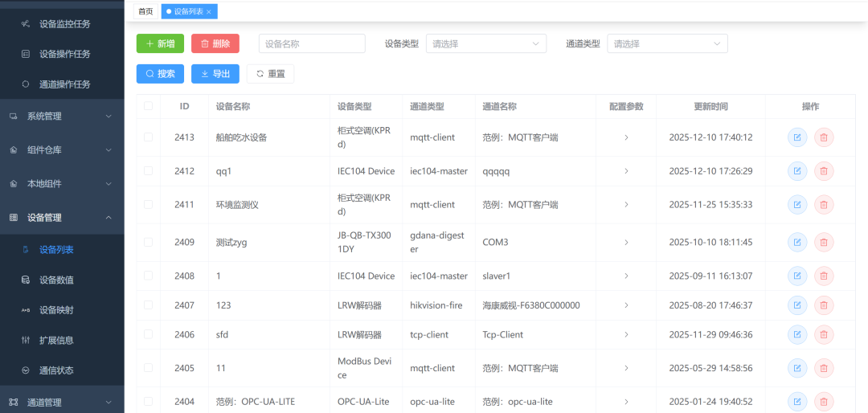Expand 配置参数 for device 2411
Screen dimensions: 868x413
tap(626, 205)
